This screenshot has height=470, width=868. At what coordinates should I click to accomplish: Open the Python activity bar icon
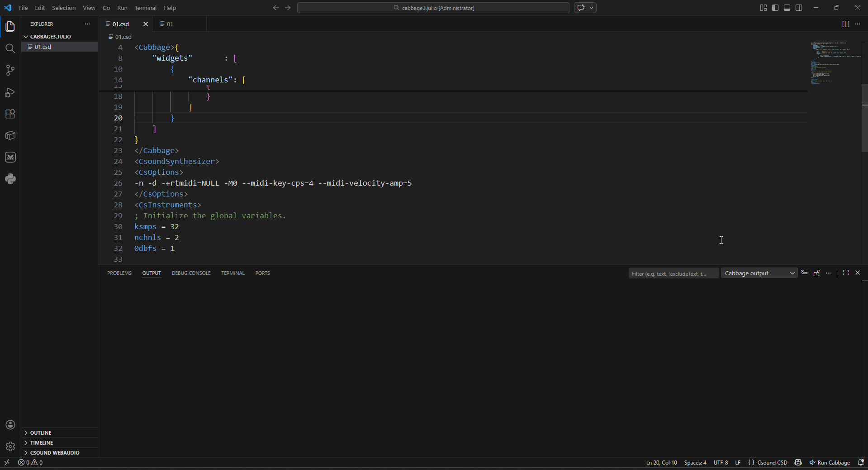pos(10,179)
